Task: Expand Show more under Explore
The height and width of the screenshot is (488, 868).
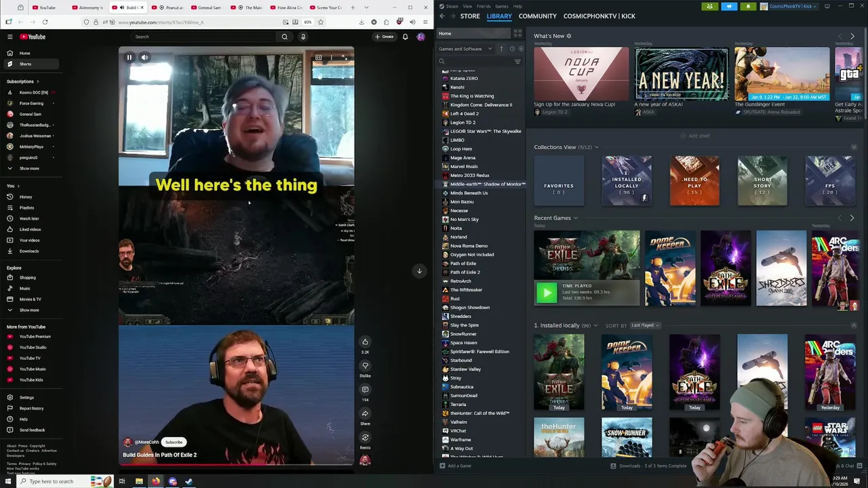Action: [x=29, y=310]
